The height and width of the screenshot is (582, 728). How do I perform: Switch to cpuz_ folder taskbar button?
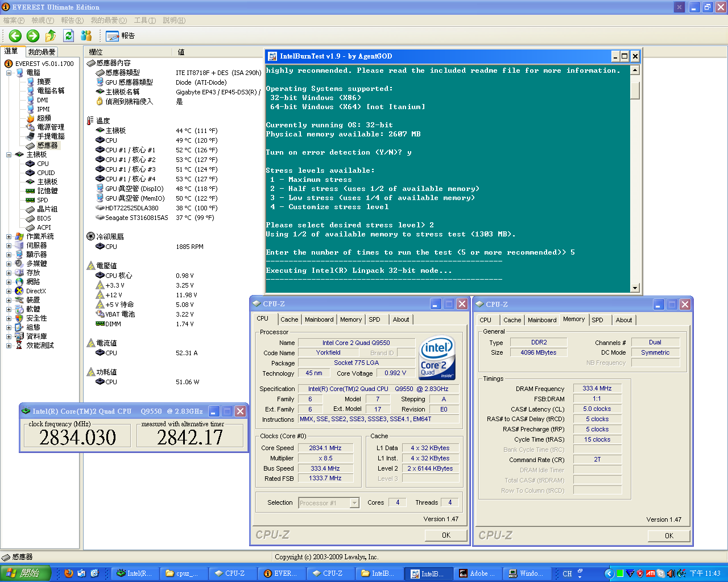tap(183, 573)
